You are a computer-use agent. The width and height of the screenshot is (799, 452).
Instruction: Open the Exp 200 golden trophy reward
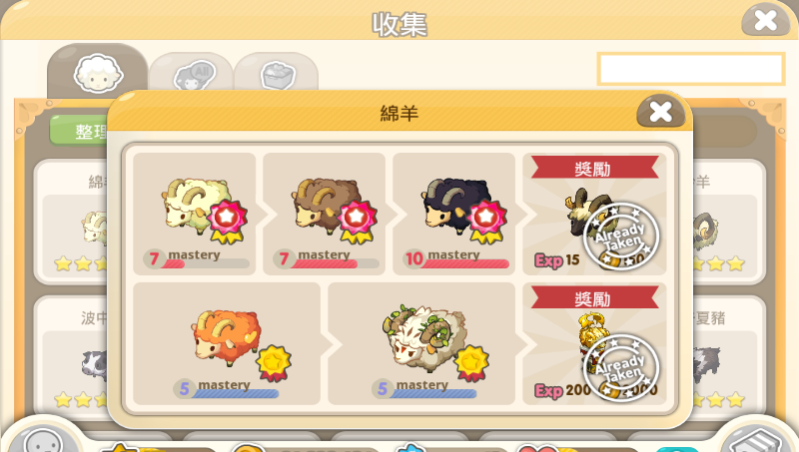pyautogui.click(x=595, y=343)
